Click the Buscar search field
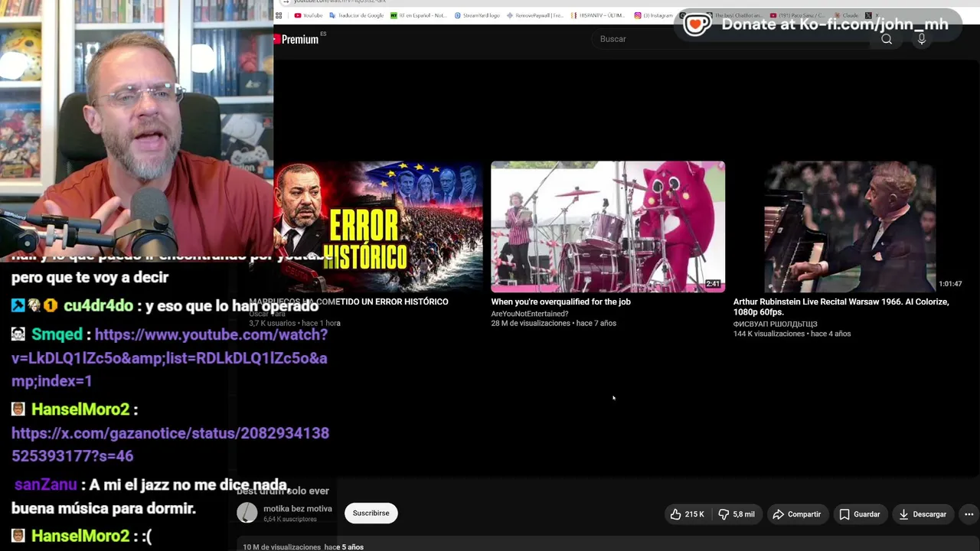980x551 pixels. click(x=731, y=39)
